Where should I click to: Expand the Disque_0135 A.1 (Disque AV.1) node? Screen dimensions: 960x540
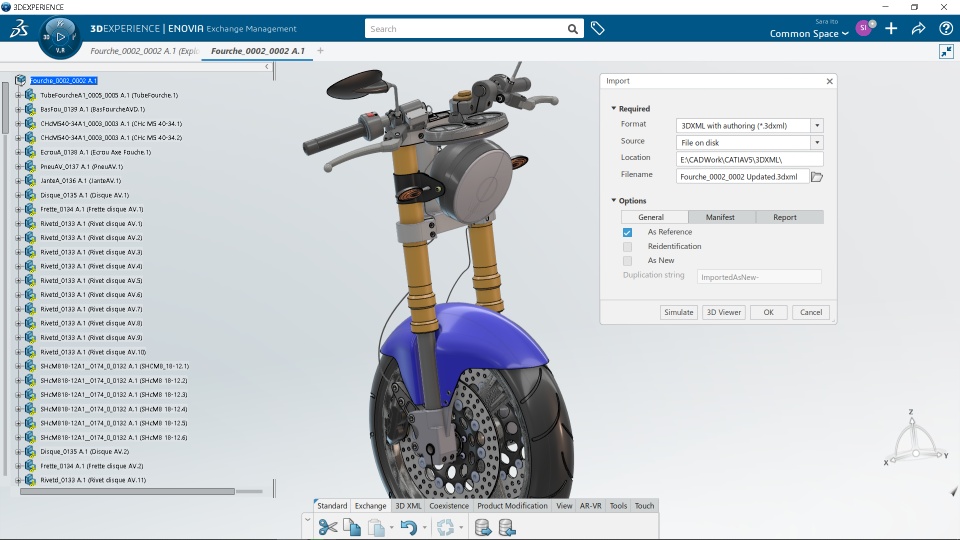pyautogui.click(x=18, y=195)
